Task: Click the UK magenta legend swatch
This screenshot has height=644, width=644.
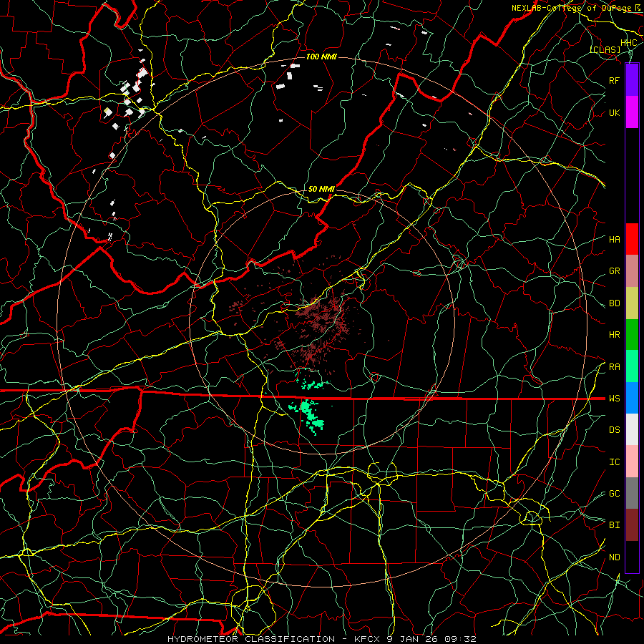Action: (x=632, y=112)
